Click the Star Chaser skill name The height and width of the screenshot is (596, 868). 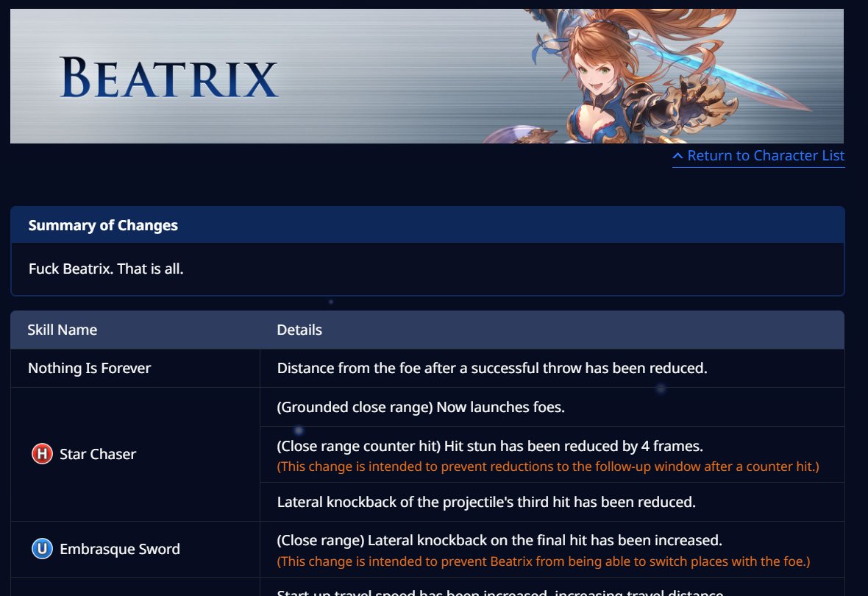98,454
